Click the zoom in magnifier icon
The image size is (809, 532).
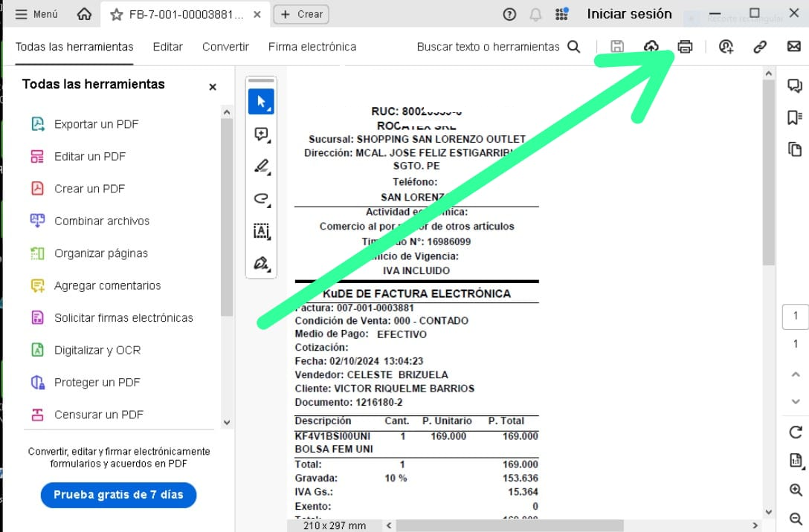796,490
